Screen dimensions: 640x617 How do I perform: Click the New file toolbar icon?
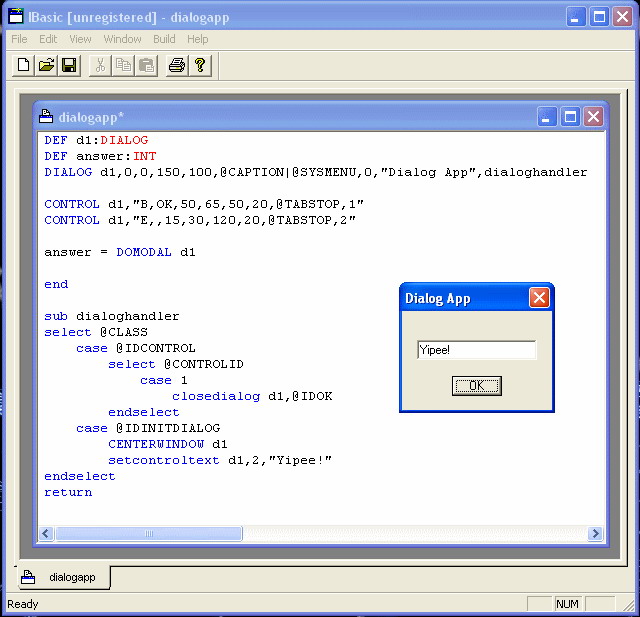point(23,65)
